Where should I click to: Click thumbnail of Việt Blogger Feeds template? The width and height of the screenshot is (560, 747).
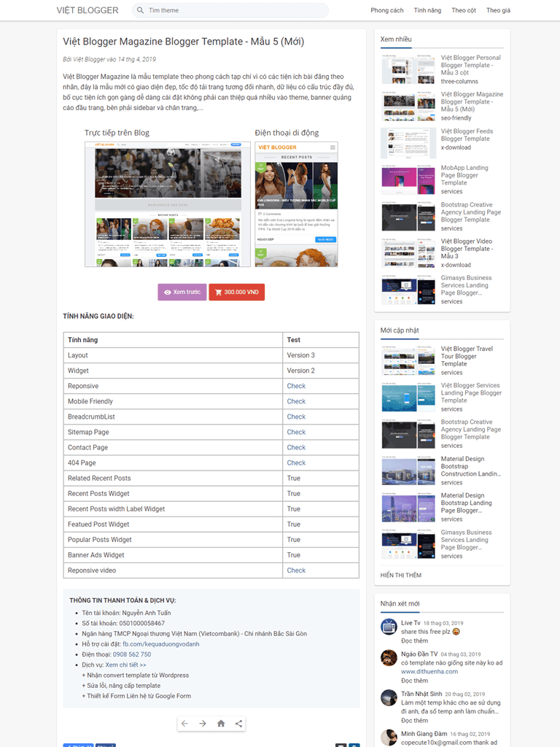point(408,143)
